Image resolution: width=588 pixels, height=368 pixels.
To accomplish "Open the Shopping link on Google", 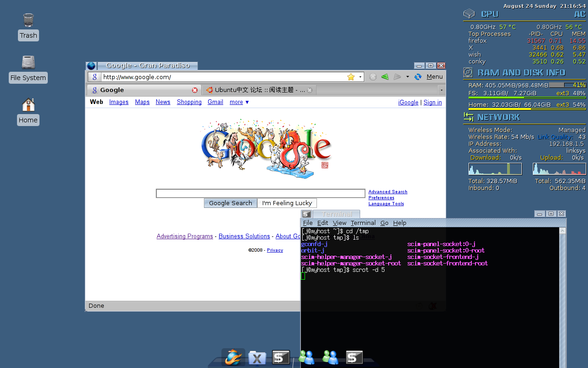I will 189,102.
